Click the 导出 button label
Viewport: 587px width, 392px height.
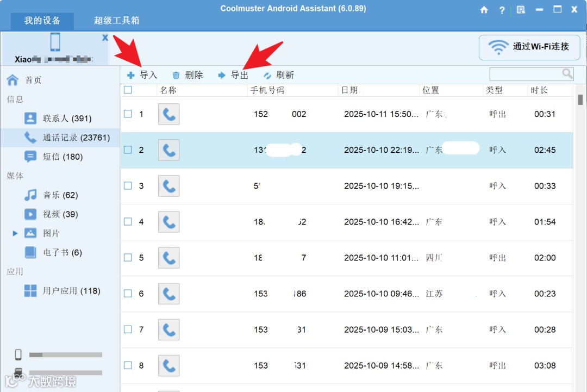pos(240,75)
